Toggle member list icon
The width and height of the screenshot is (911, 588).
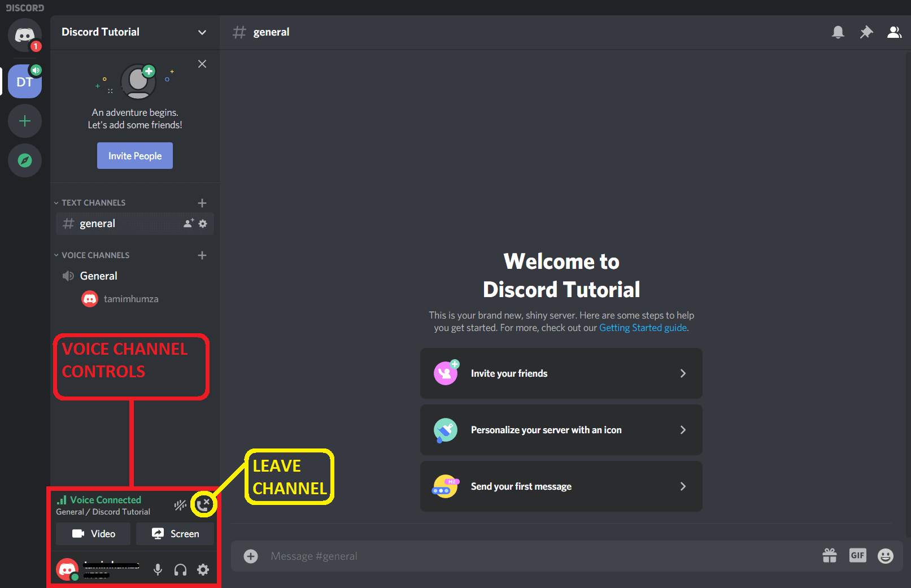click(x=894, y=32)
